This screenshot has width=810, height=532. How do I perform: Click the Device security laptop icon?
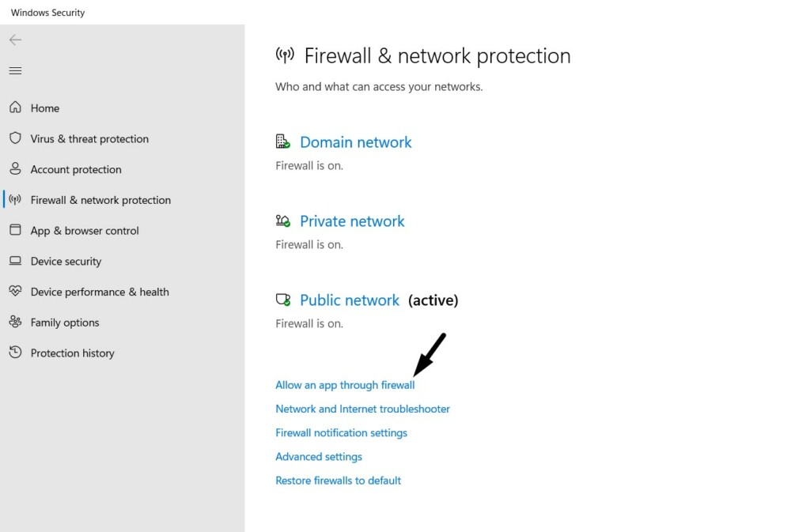pos(15,261)
